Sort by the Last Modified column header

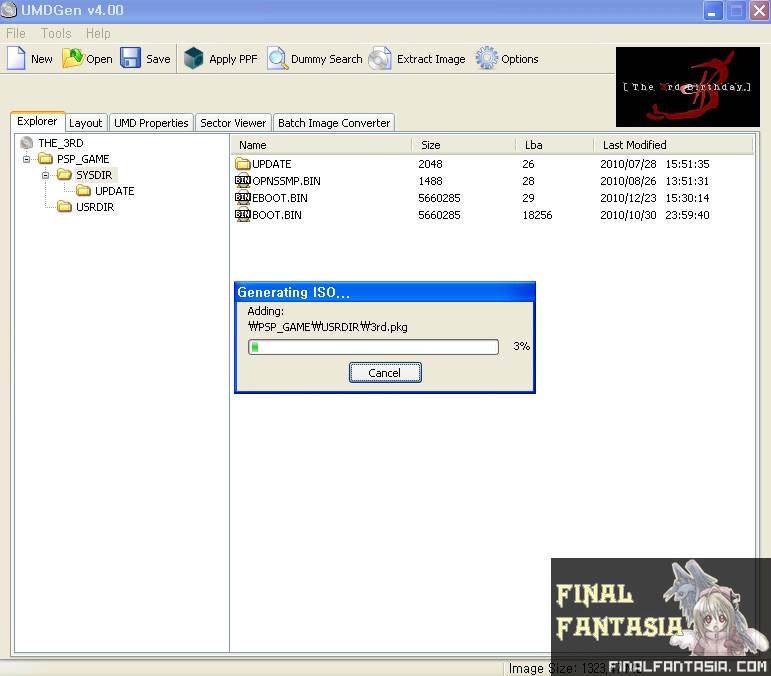click(673, 145)
